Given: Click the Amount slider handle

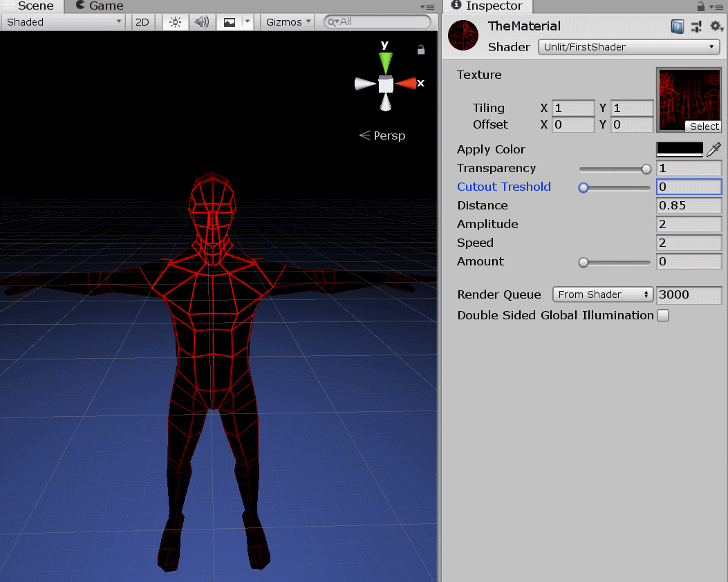Looking at the screenshot, I should click(584, 262).
